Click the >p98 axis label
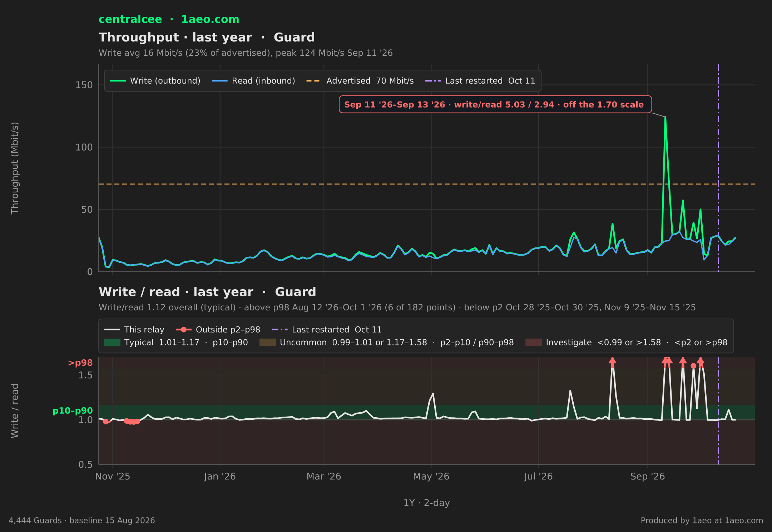The image size is (772, 532). [x=80, y=363]
